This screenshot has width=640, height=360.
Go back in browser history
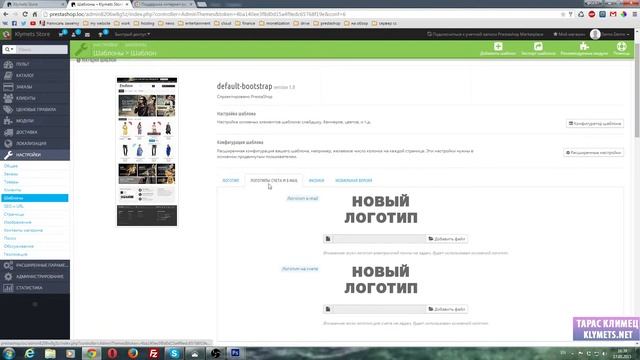point(6,14)
